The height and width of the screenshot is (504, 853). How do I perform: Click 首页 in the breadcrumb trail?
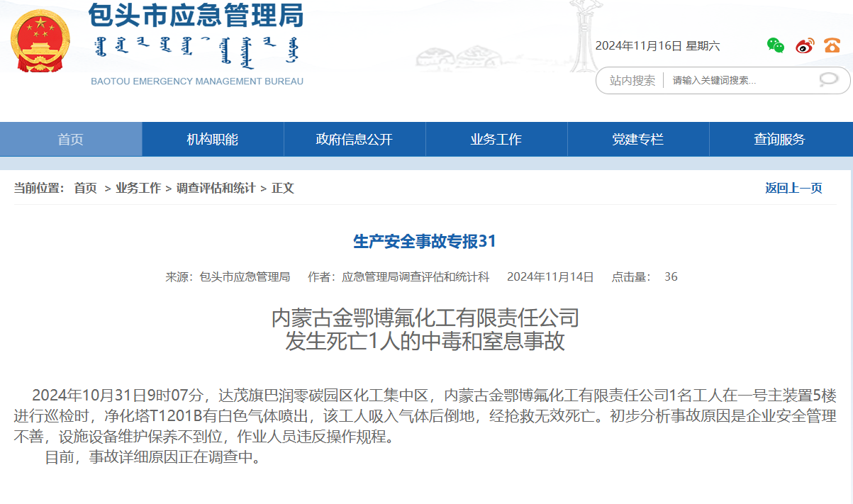[86, 188]
